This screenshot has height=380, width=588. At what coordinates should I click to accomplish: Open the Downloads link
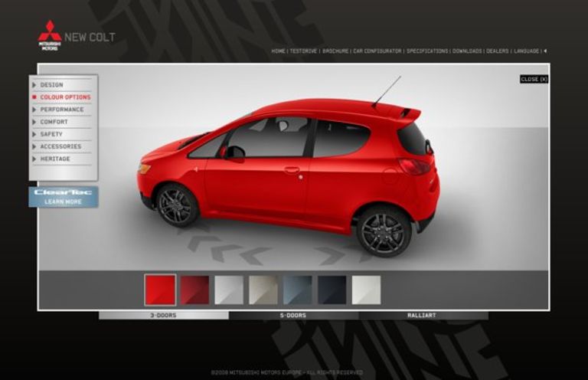[467, 51]
